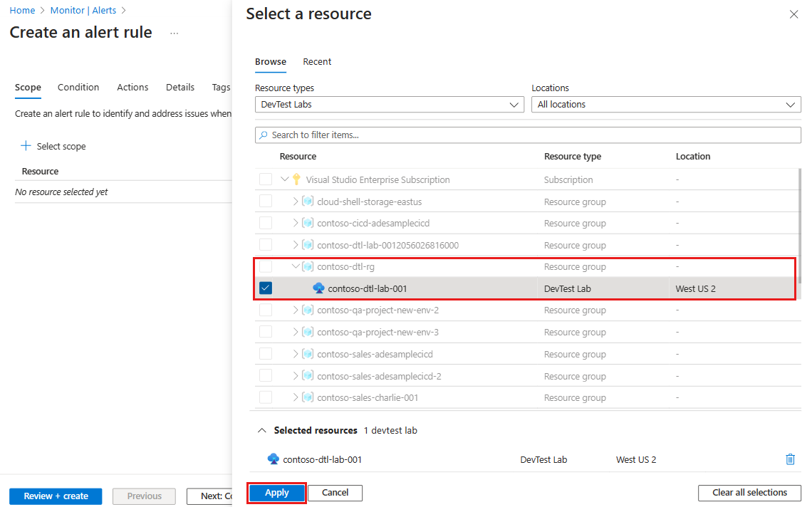This screenshot has width=812, height=507.
Task: Click the Apply button
Action: [x=277, y=493]
